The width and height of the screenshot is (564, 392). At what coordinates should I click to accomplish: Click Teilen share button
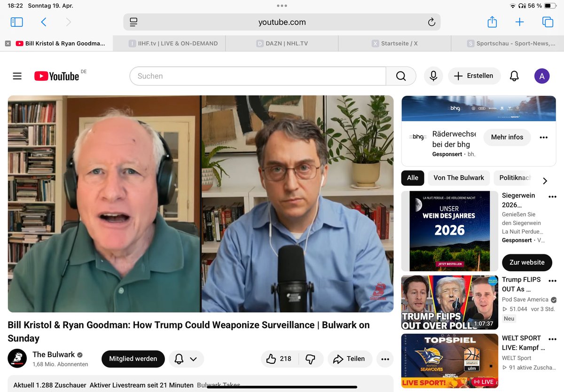tap(349, 359)
